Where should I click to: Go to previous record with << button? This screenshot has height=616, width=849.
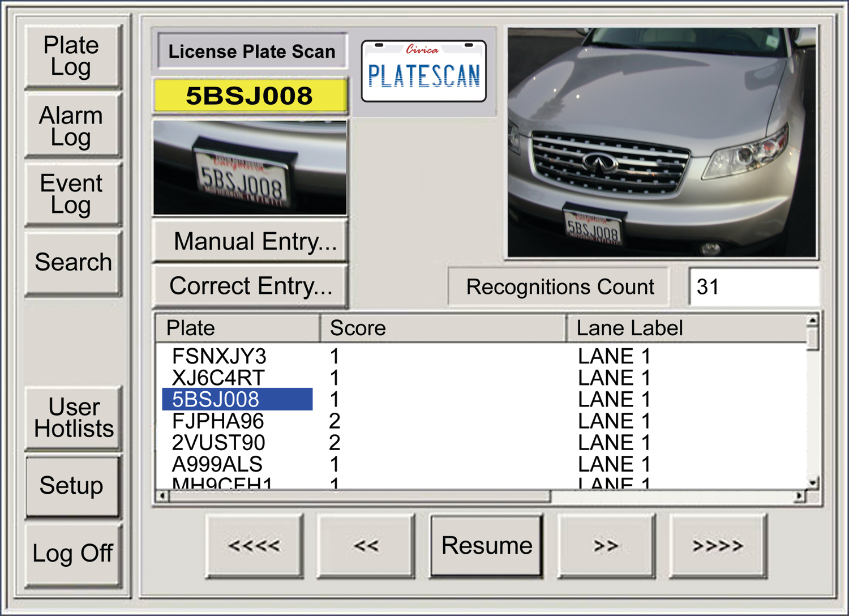(366, 546)
